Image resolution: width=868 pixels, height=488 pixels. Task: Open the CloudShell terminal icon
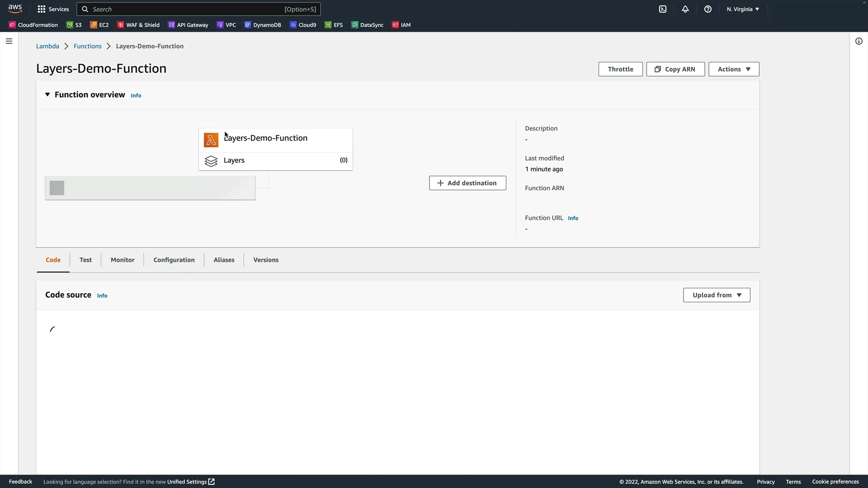(x=663, y=9)
